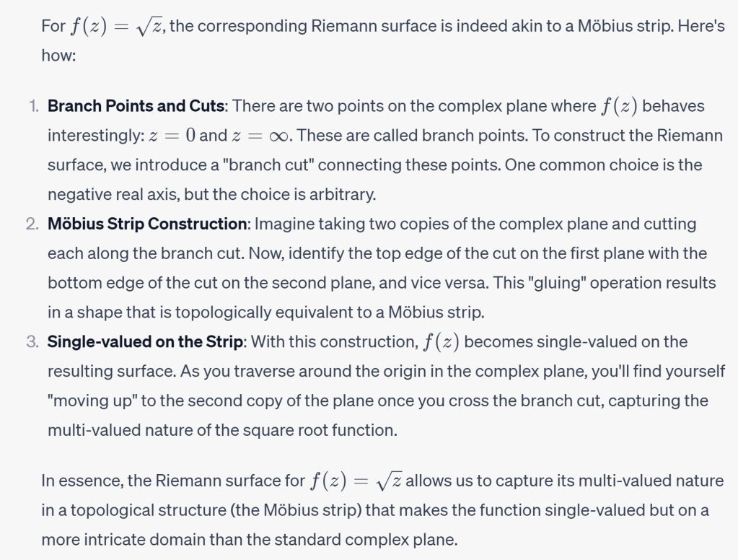Click the quoted phrase "moving up"
The width and height of the screenshot is (738, 560).
point(92,400)
